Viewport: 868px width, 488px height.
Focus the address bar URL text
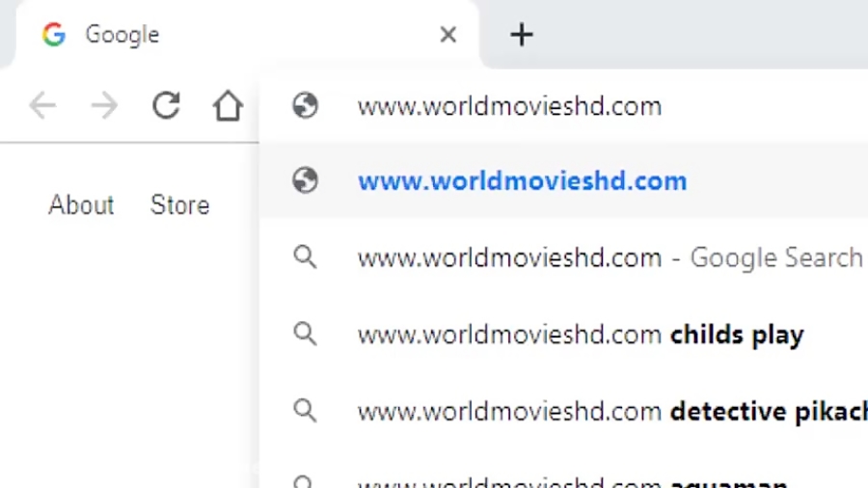(509, 105)
